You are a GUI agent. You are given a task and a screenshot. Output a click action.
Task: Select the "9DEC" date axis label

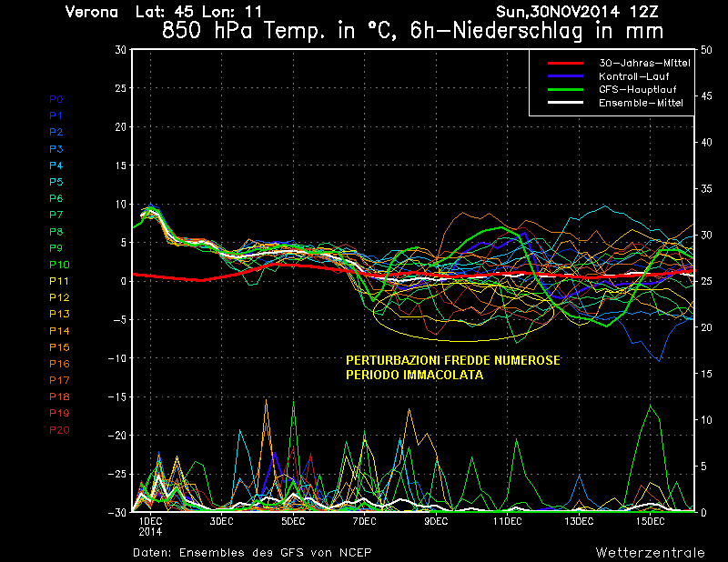click(436, 521)
